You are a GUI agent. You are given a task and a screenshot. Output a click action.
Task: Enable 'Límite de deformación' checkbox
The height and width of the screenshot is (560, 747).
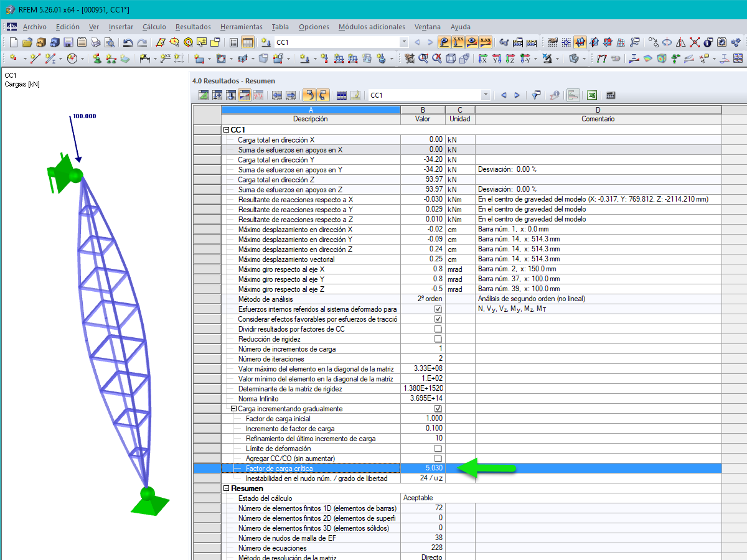pyautogui.click(x=438, y=449)
